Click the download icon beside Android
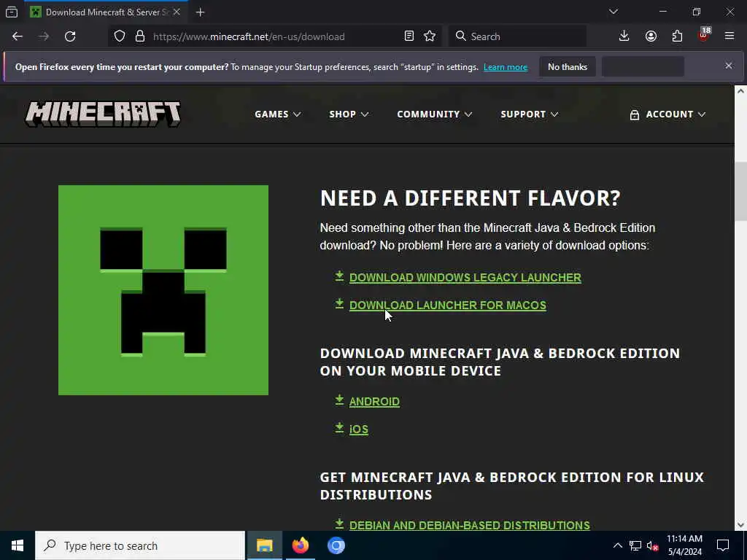 click(x=339, y=400)
